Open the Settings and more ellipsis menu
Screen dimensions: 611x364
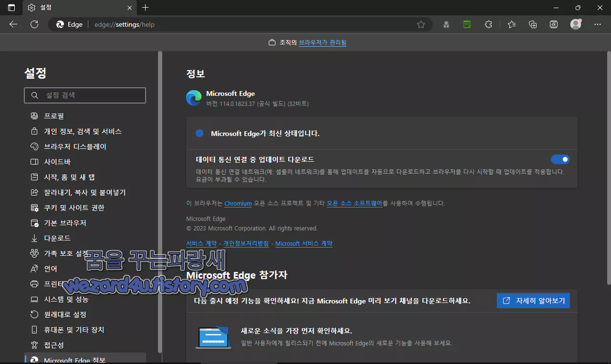[598, 24]
